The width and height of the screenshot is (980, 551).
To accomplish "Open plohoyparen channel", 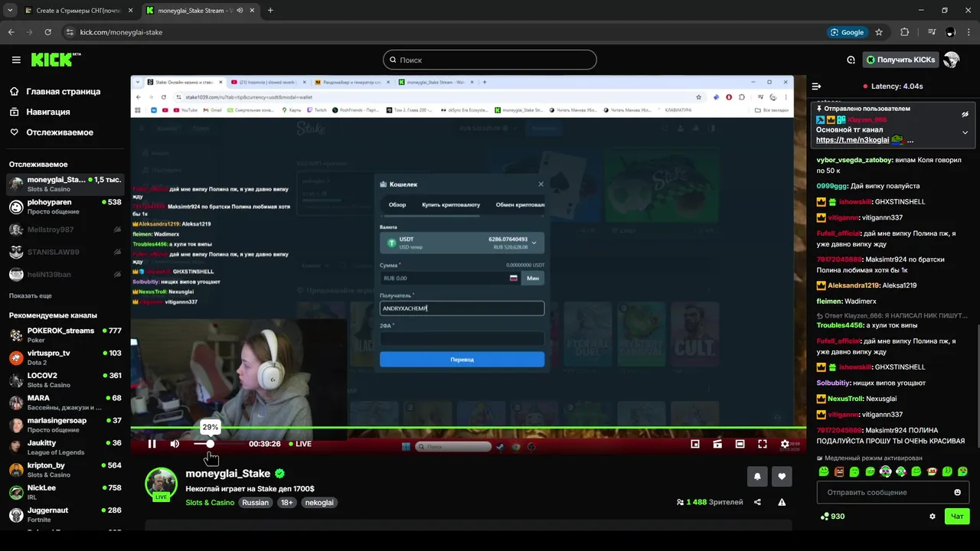I will (x=65, y=207).
